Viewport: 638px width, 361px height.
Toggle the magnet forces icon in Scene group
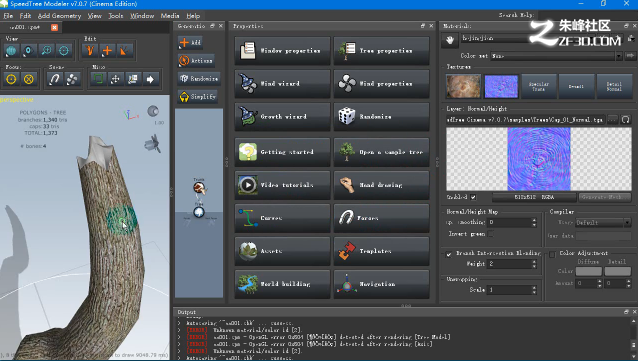[x=55, y=79]
